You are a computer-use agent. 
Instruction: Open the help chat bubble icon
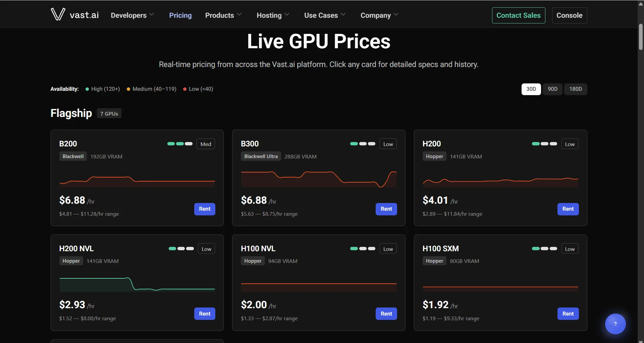615,324
